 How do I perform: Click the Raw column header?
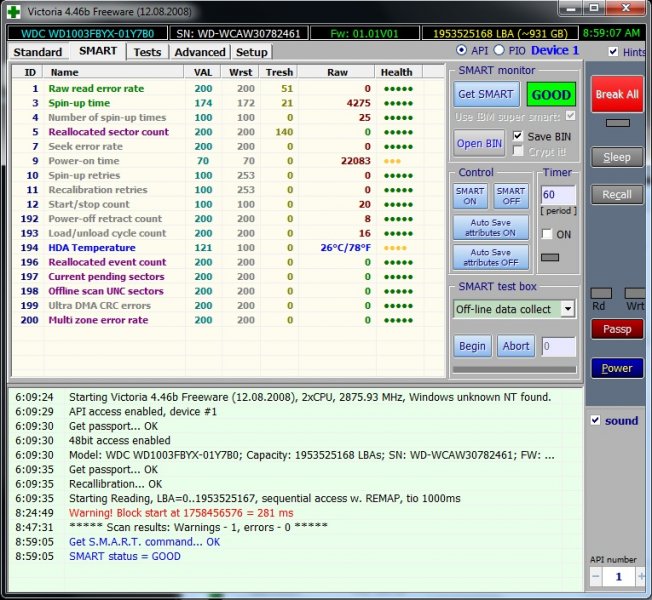coord(337,72)
